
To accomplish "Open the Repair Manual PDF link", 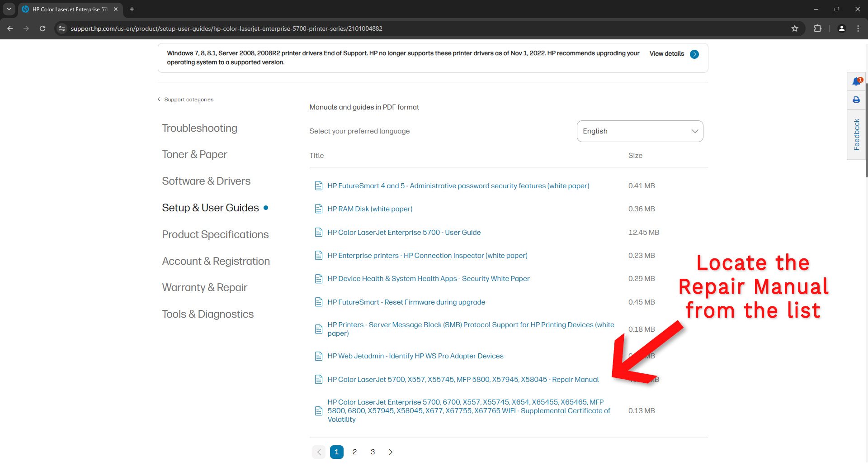I will pyautogui.click(x=462, y=380).
